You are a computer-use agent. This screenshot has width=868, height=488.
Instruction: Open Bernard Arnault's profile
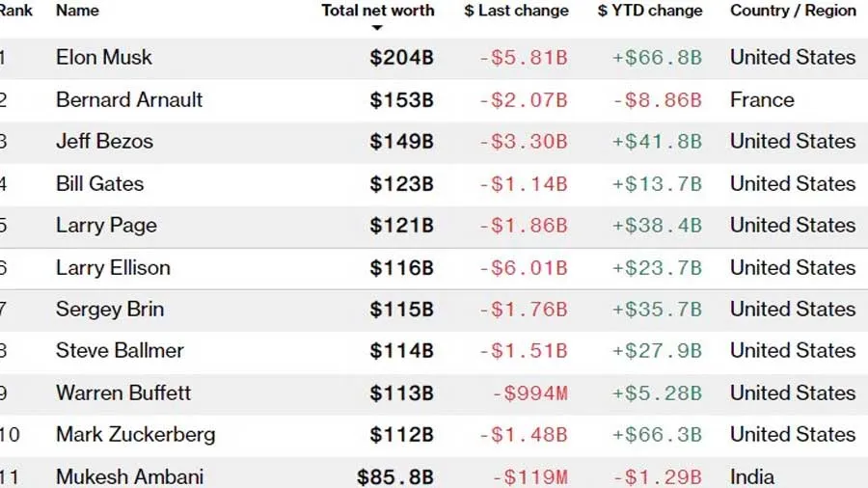point(129,100)
